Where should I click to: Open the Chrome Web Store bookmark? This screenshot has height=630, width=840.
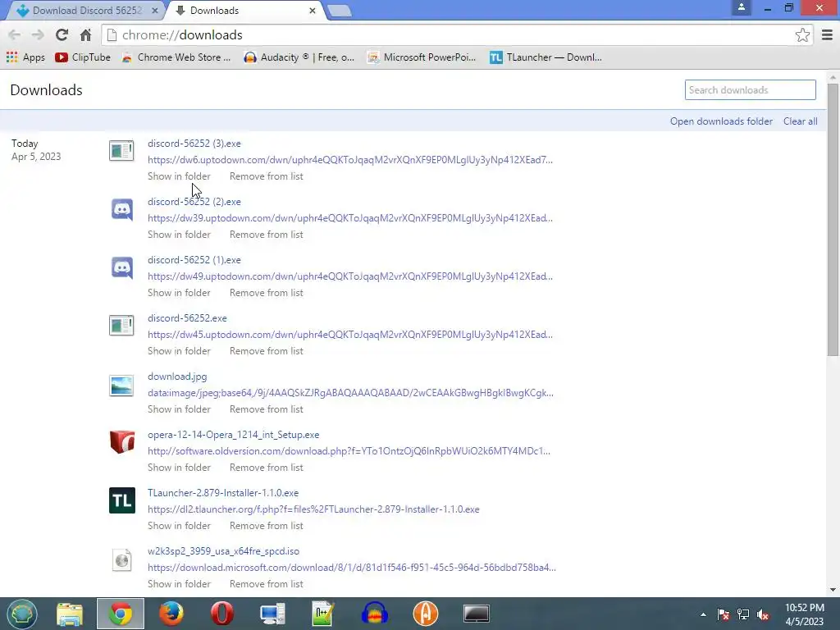click(176, 57)
